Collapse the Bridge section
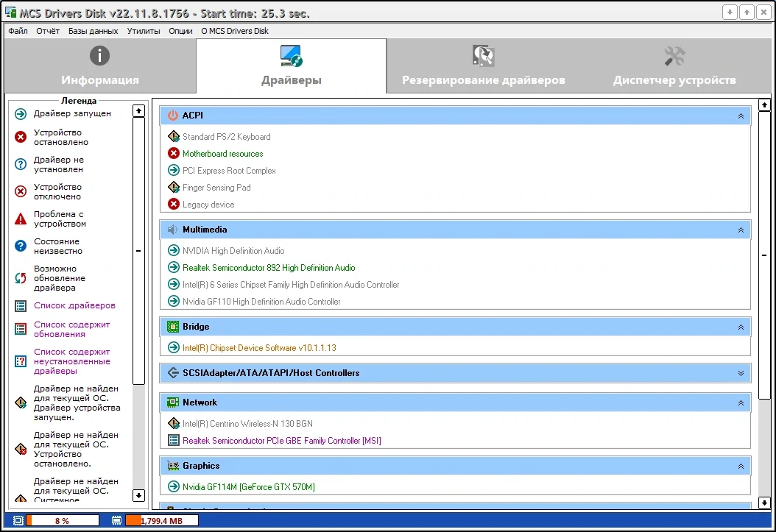This screenshot has height=532, width=776. click(741, 327)
